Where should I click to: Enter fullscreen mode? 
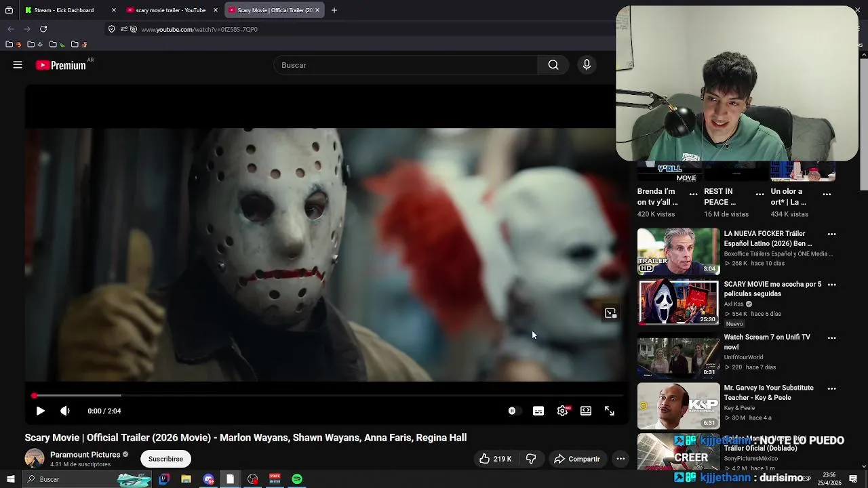610,411
